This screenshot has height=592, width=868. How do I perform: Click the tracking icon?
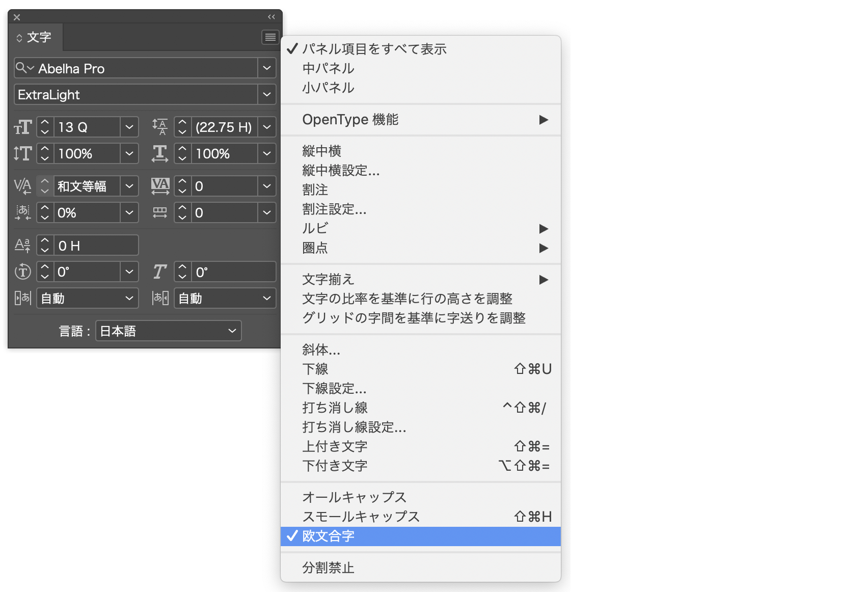(x=160, y=186)
